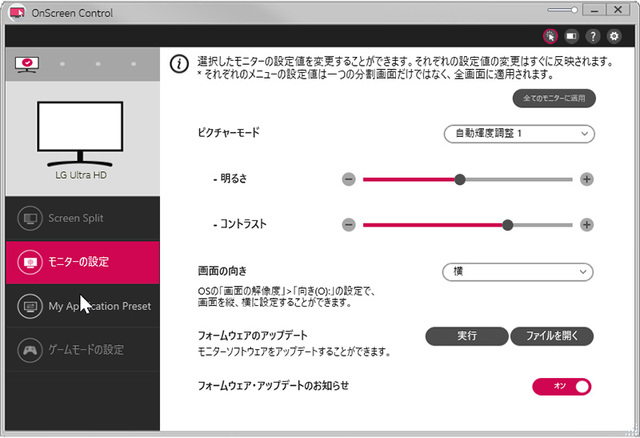
Task: Click the ピクチャーモード label
Action: pos(229,133)
